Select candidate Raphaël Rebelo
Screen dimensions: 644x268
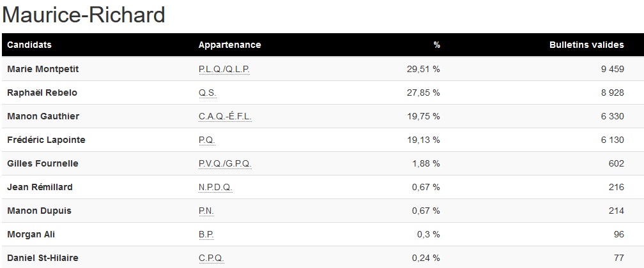tap(42, 93)
